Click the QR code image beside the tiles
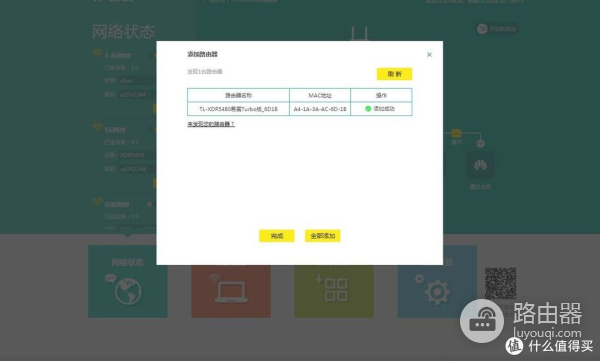Viewport: 600px width, 361px height. [x=501, y=283]
